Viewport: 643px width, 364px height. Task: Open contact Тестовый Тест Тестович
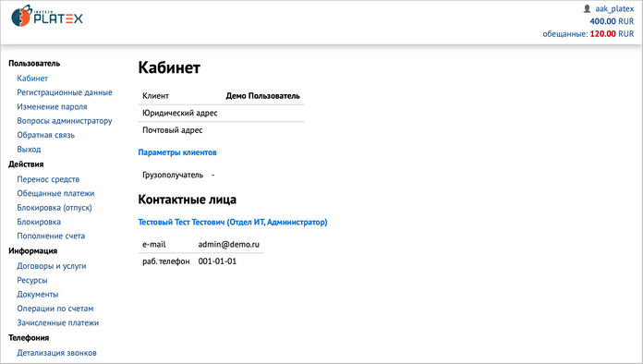(233, 222)
